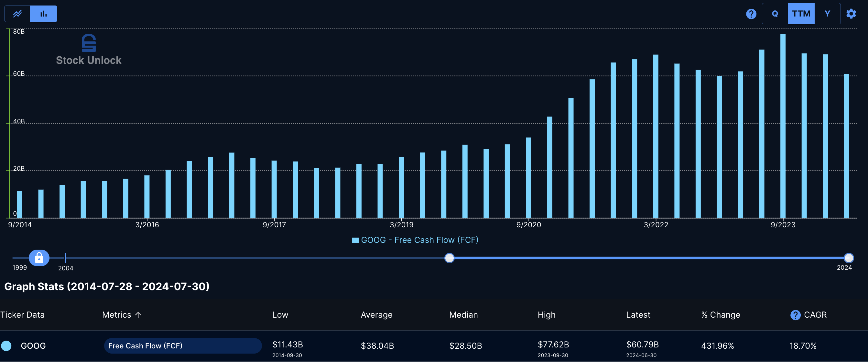Click the 1999 timeline start label
The image size is (868, 362).
click(19, 267)
